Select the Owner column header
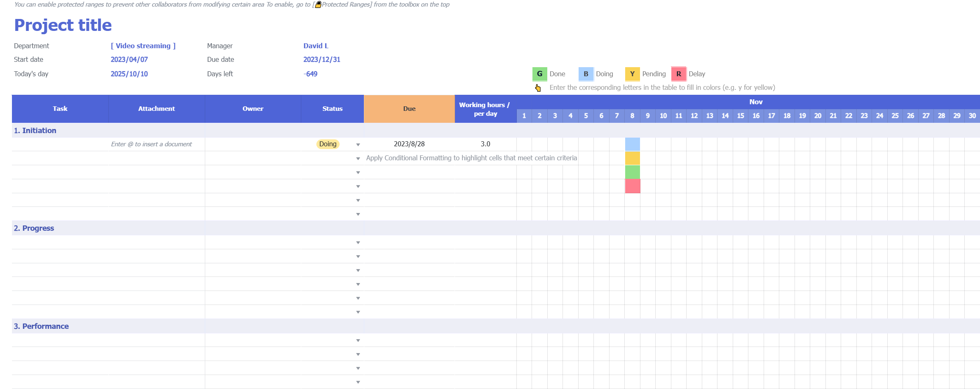Viewport: 980px width, 389px height. 253,109
